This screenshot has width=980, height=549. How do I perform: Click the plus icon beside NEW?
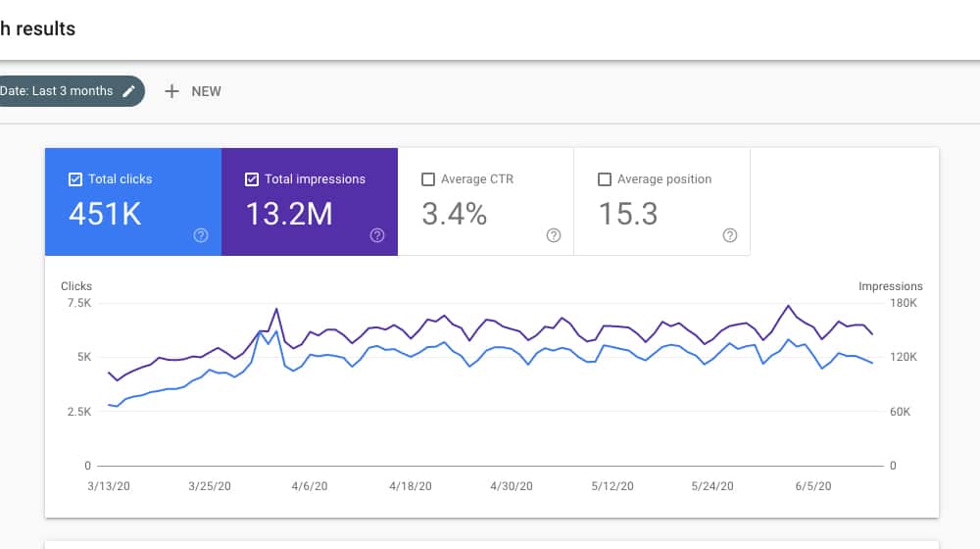[x=171, y=91]
